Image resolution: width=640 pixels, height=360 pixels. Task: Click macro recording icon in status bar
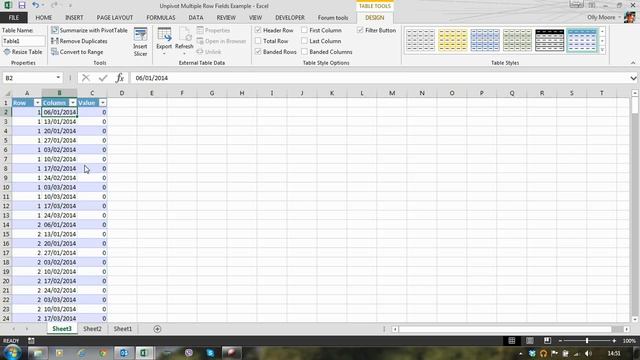point(31,340)
